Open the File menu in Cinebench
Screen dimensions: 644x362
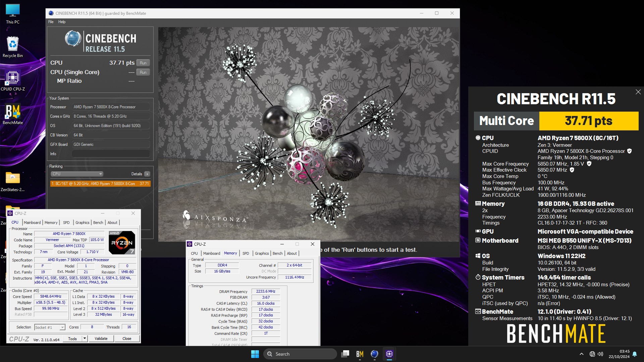click(x=51, y=22)
